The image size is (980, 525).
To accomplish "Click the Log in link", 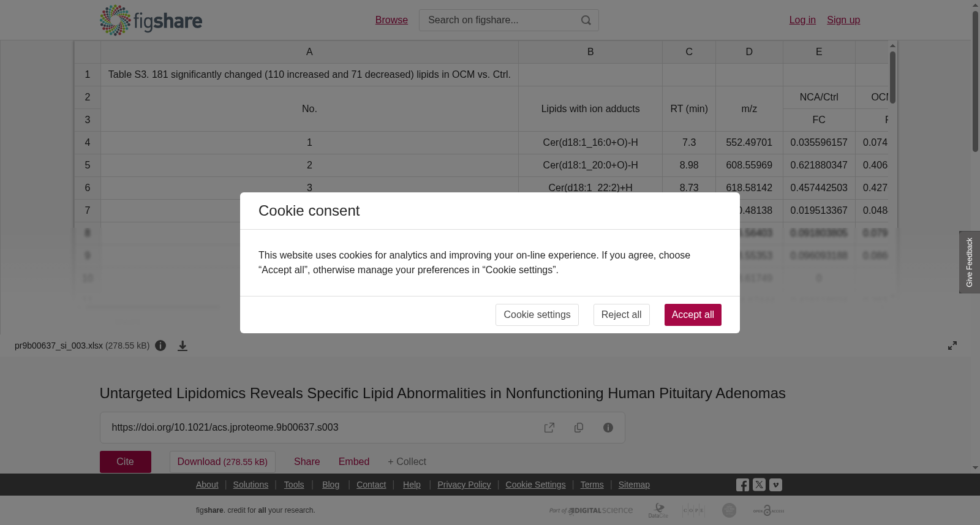I will pos(802,20).
